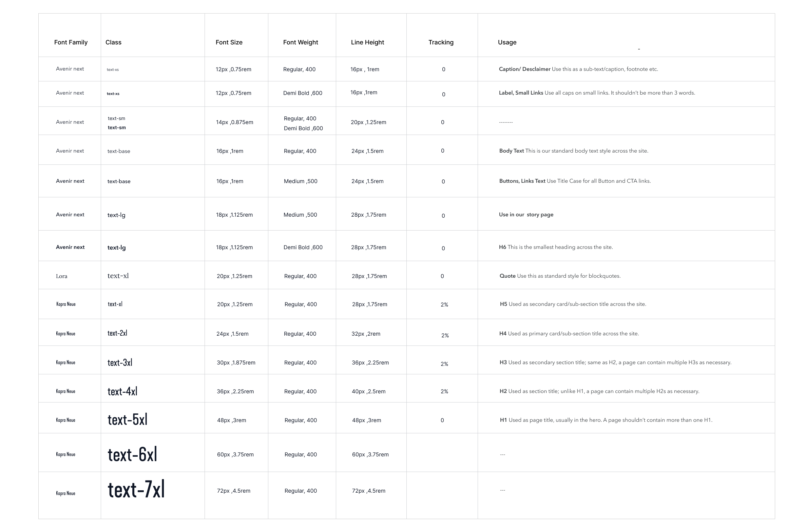
Task: Select the Caption/ Desclaimer usage description
Action: click(x=578, y=69)
